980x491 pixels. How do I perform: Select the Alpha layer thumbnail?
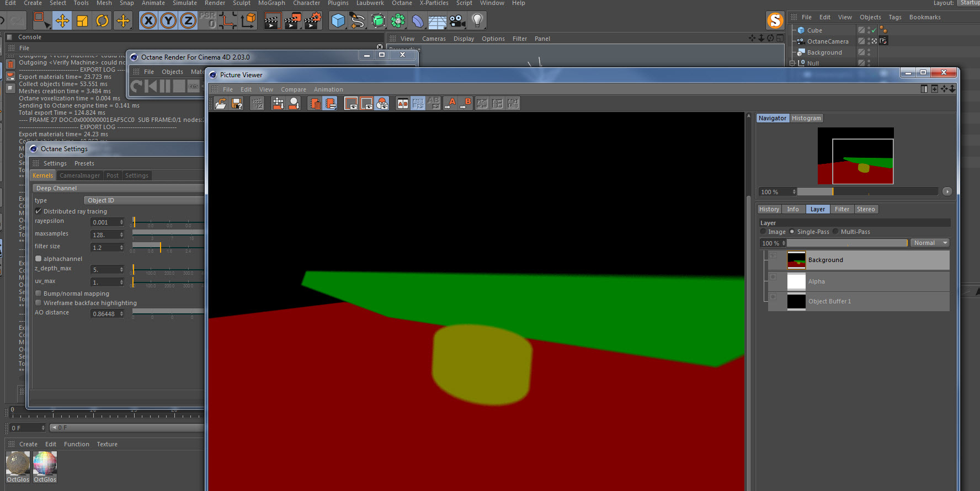(x=796, y=281)
